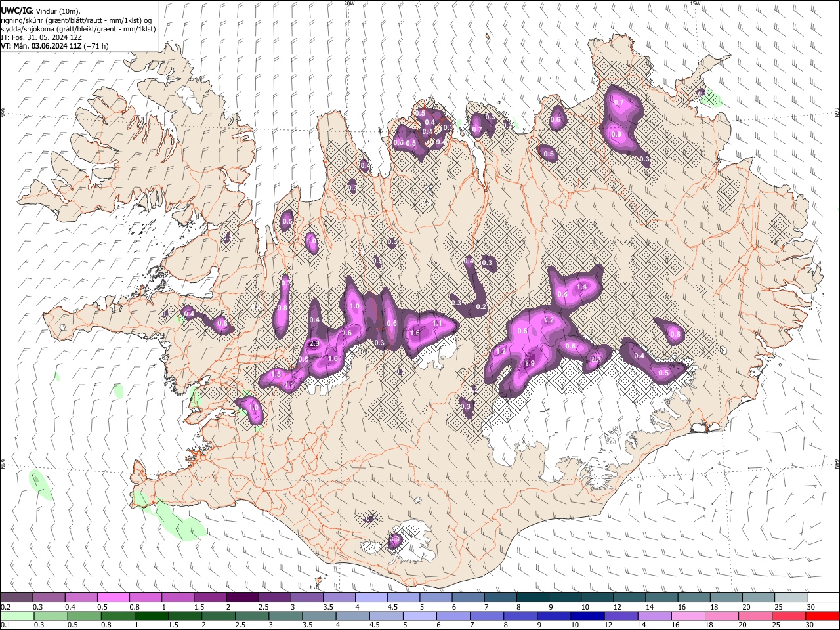
Task: Click the 0.9 precipitation value in northeast Iceland
Action: (x=616, y=134)
